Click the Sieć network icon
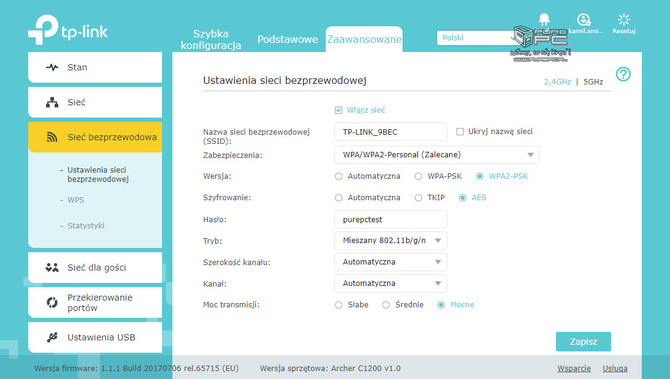 pyautogui.click(x=52, y=102)
